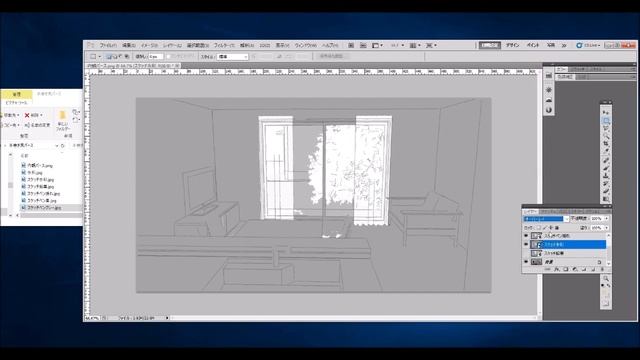This screenshot has height=360, width=640.
Task: Open the Screen Mode dropdown
Action: click(x=431, y=45)
